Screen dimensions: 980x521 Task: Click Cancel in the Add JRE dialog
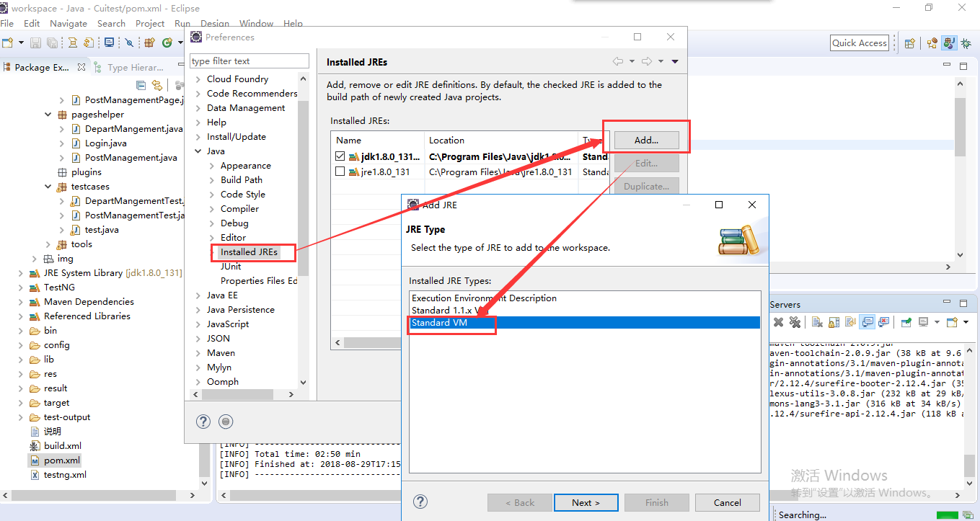tap(728, 502)
